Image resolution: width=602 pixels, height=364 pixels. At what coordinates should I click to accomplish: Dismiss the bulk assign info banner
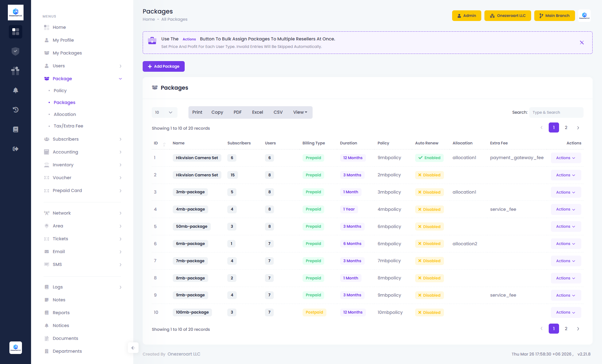pos(582,43)
